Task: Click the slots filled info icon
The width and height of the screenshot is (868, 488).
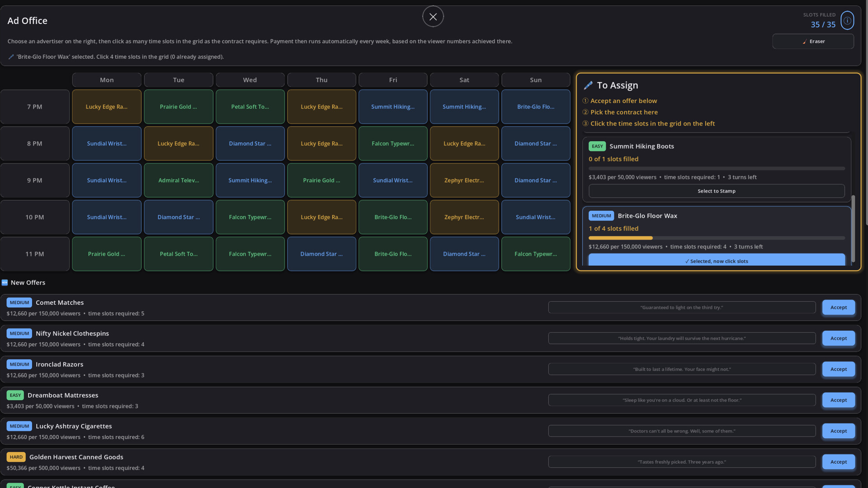Action: click(x=847, y=20)
